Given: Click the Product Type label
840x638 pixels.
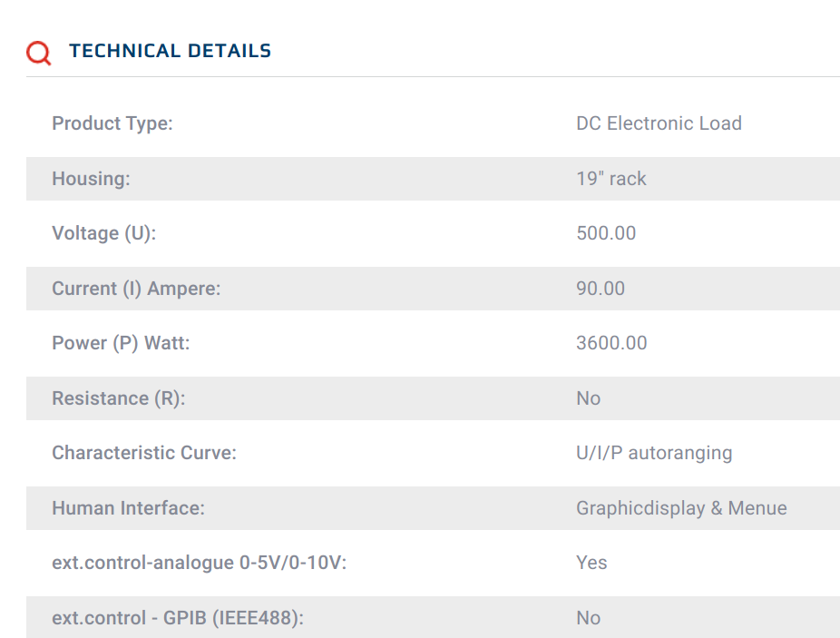Looking at the screenshot, I should [x=112, y=123].
